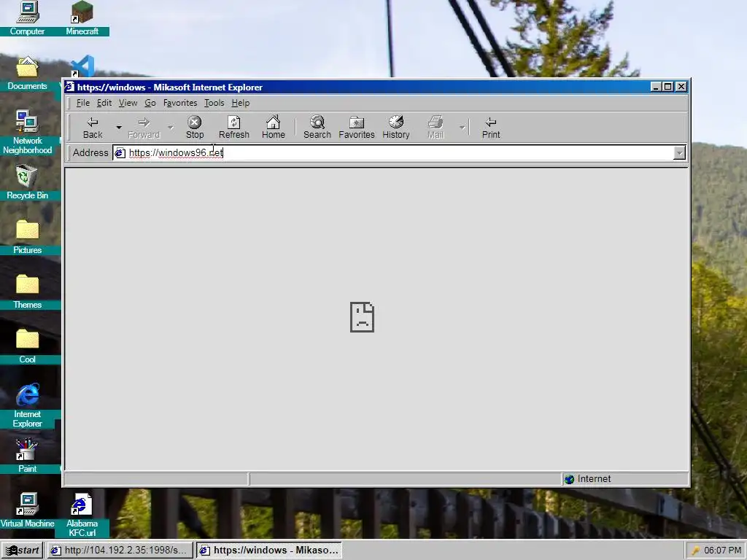Select the Computer desktop icon
747x560 pixels.
point(27,18)
